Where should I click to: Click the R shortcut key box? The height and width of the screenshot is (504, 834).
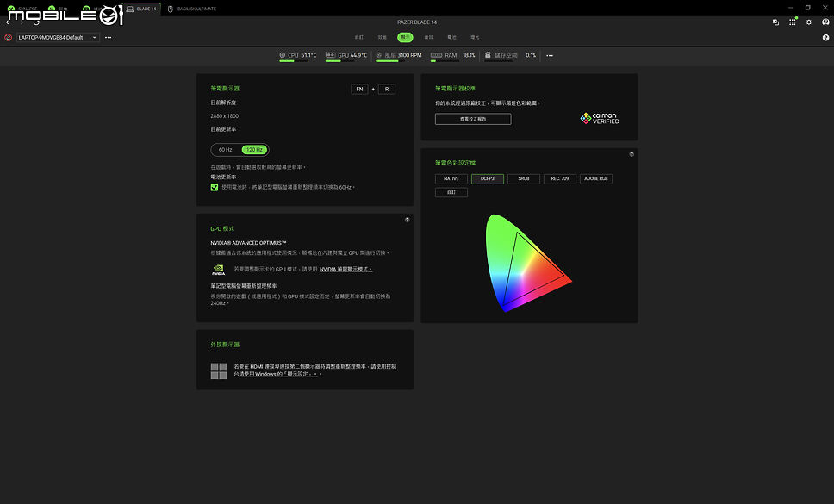click(x=387, y=90)
